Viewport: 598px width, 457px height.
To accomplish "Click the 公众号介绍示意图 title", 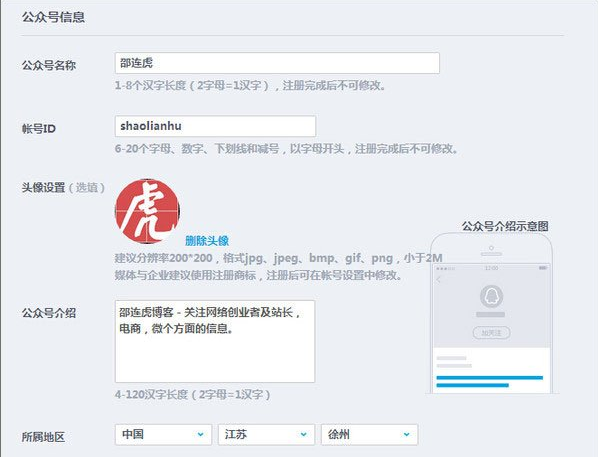I will click(505, 226).
